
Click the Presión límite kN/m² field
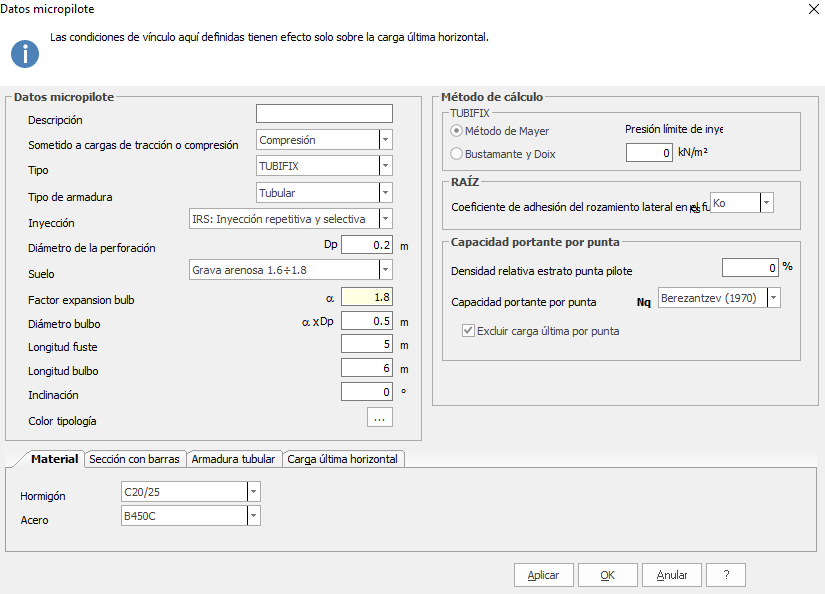click(649, 153)
